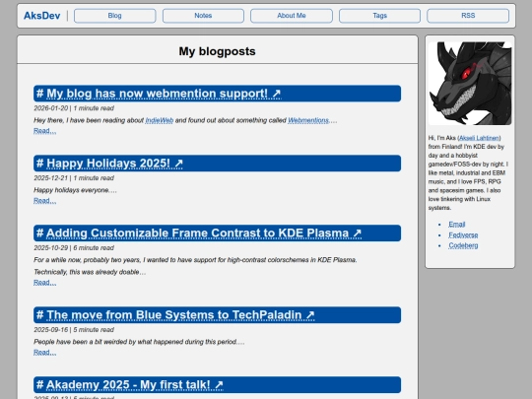Open 'Akademy 2025 - My first talk!' post
This screenshot has width=532, height=399.
pyautogui.click(x=135, y=385)
